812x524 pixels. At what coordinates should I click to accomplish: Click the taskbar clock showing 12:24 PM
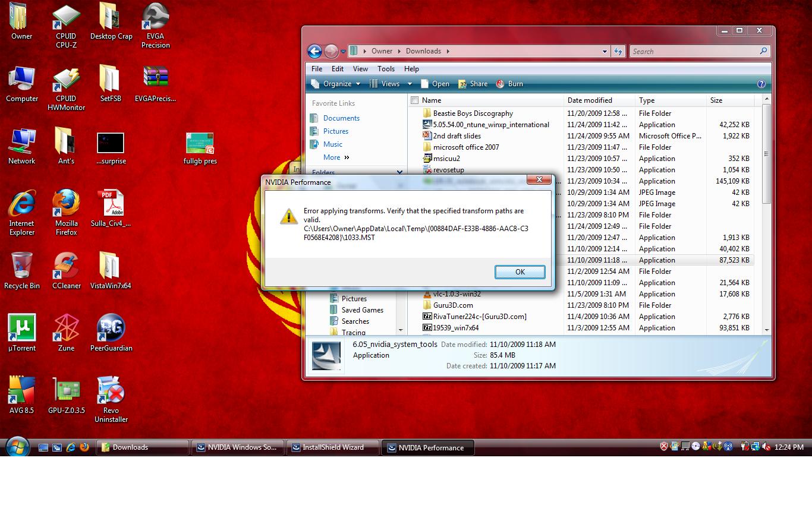tap(789, 447)
